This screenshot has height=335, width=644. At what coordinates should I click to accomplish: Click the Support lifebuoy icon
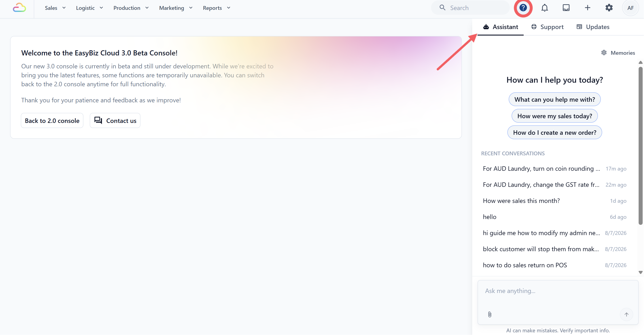click(x=534, y=27)
